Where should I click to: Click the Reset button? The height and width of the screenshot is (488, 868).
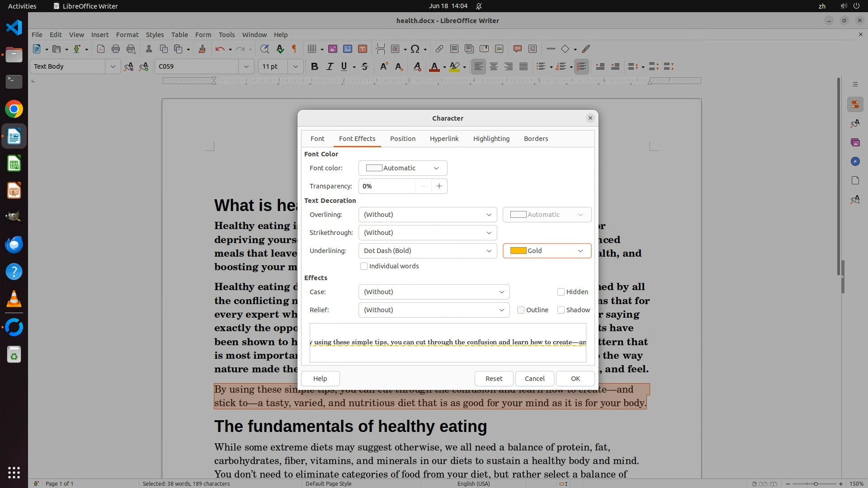click(x=494, y=379)
